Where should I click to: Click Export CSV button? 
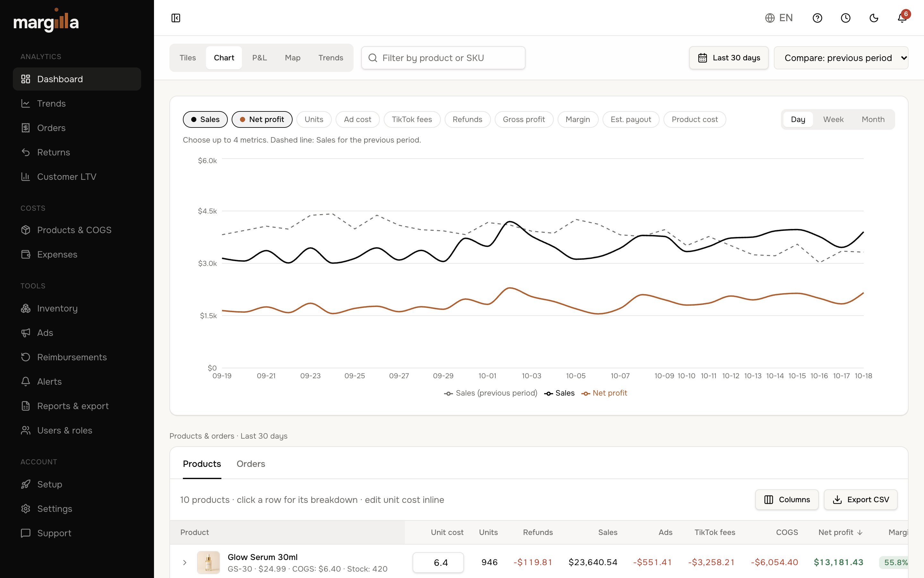pos(860,500)
